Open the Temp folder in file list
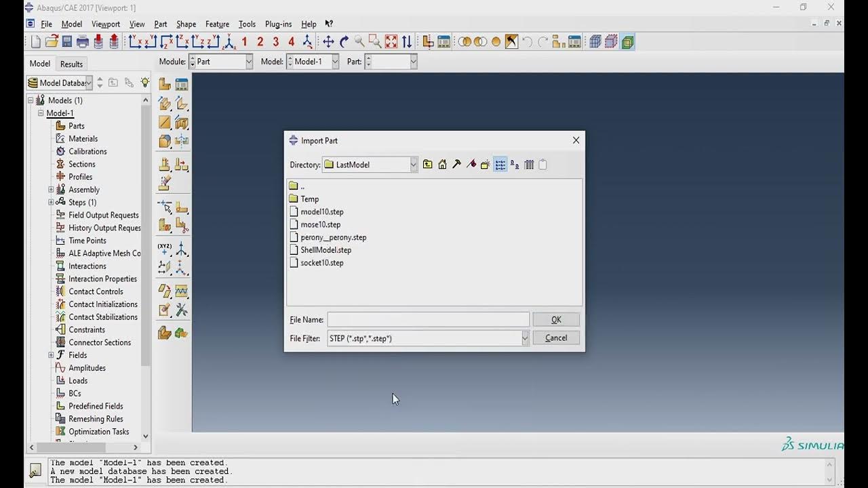Screen dimensions: 868x488 click(310, 199)
